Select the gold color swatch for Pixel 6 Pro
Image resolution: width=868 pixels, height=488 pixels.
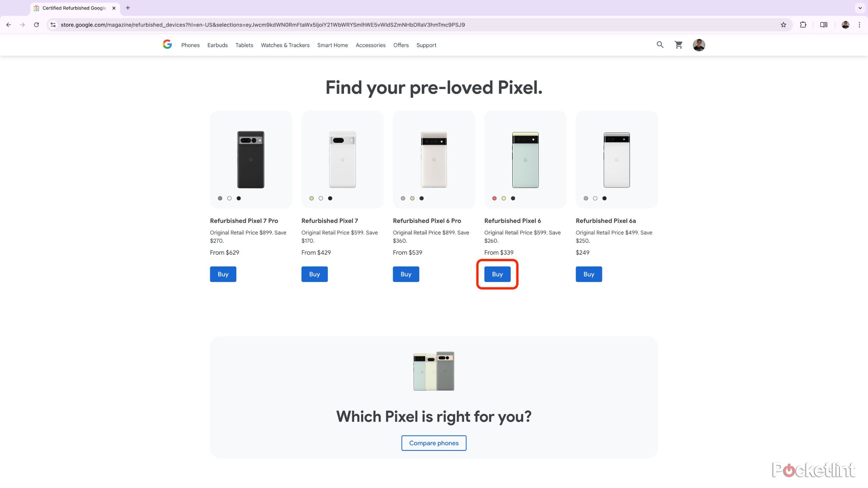tap(412, 198)
